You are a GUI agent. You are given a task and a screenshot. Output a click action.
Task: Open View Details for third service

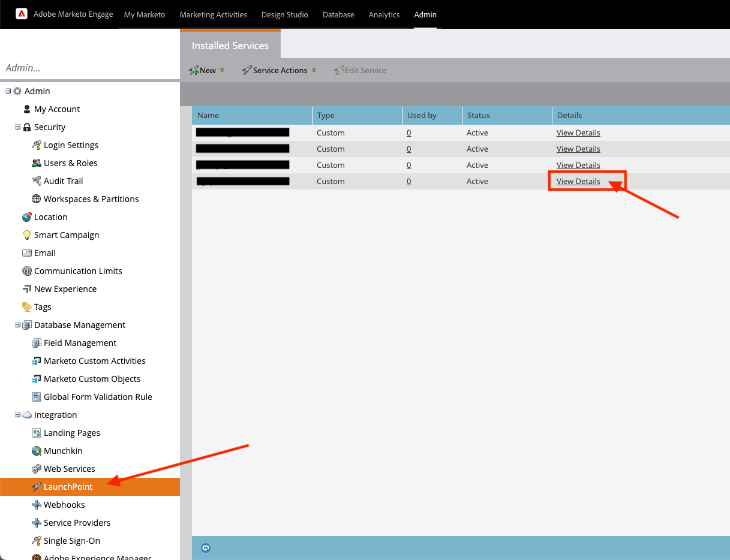click(x=578, y=165)
